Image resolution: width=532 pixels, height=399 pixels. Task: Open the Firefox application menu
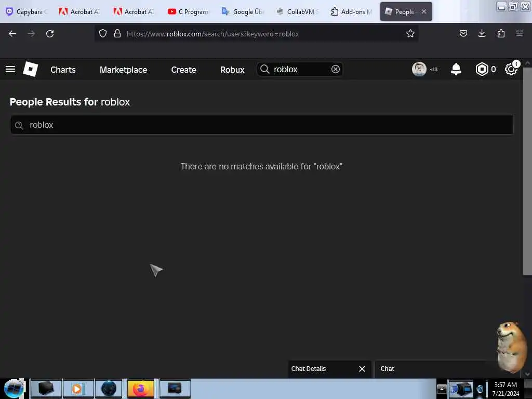point(520,33)
